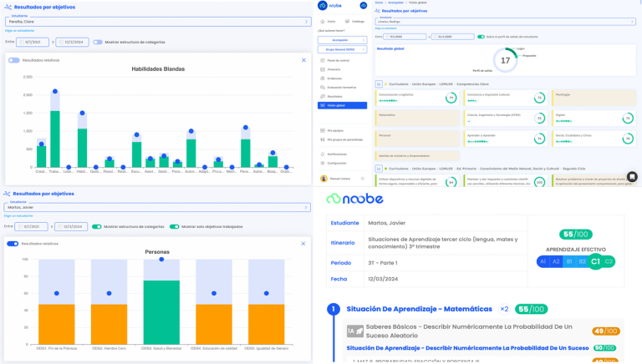Screen dimensions: 642x364
Task: Click chart icon beside Competencias Clave
Action: tap(379, 83)
